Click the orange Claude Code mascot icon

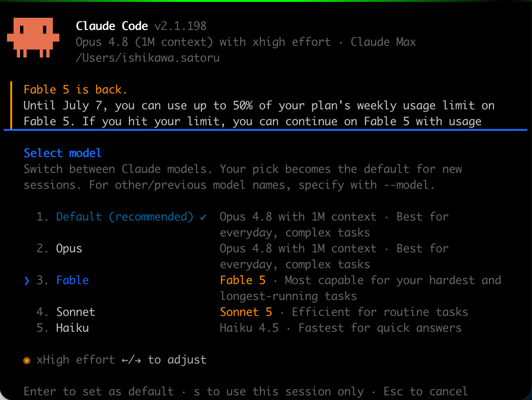[x=33, y=37]
